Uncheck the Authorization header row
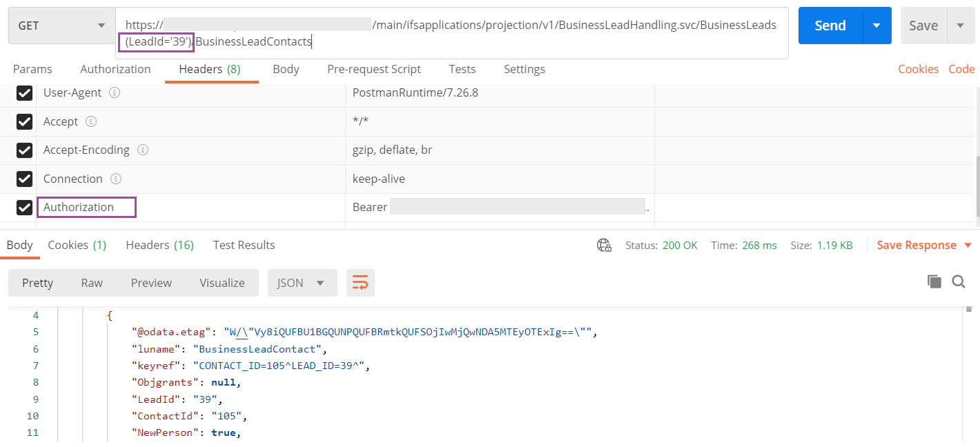Screen dimensions: 980x447 coord(24,207)
